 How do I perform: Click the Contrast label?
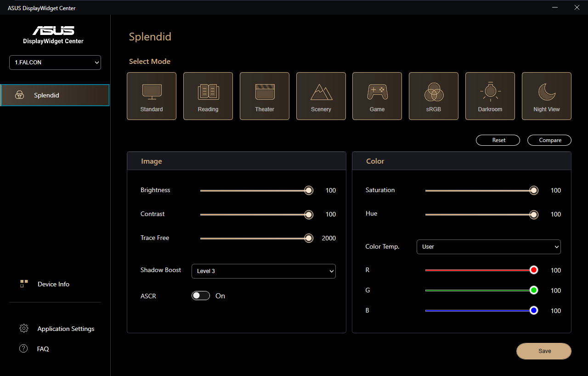(x=153, y=214)
